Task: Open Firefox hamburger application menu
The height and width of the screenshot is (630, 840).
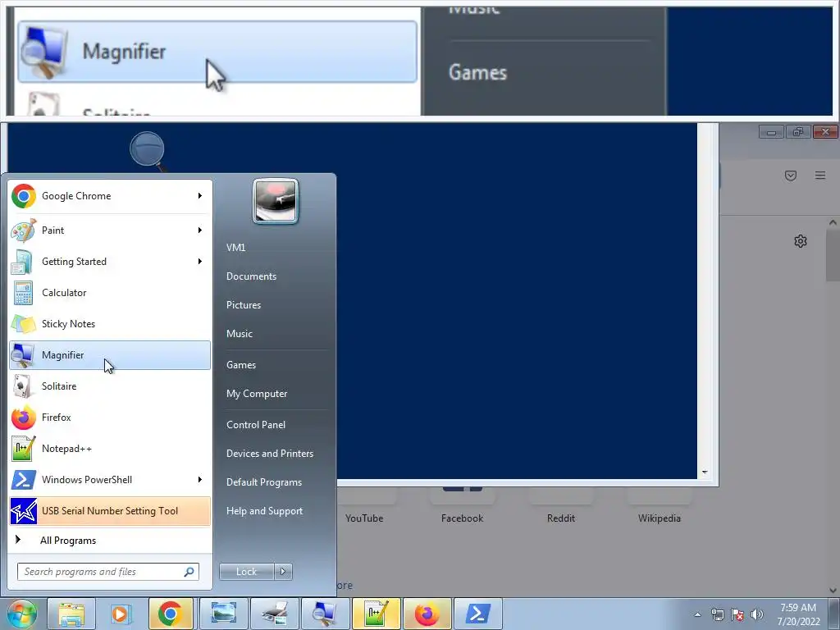Action: click(820, 176)
